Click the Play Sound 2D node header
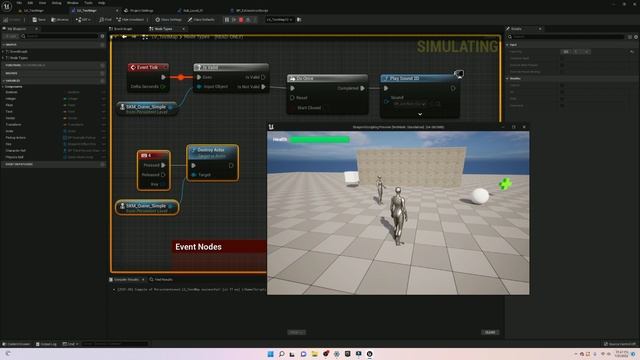The width and height of the screenshot is (640, 360). (x=419, y=78)
